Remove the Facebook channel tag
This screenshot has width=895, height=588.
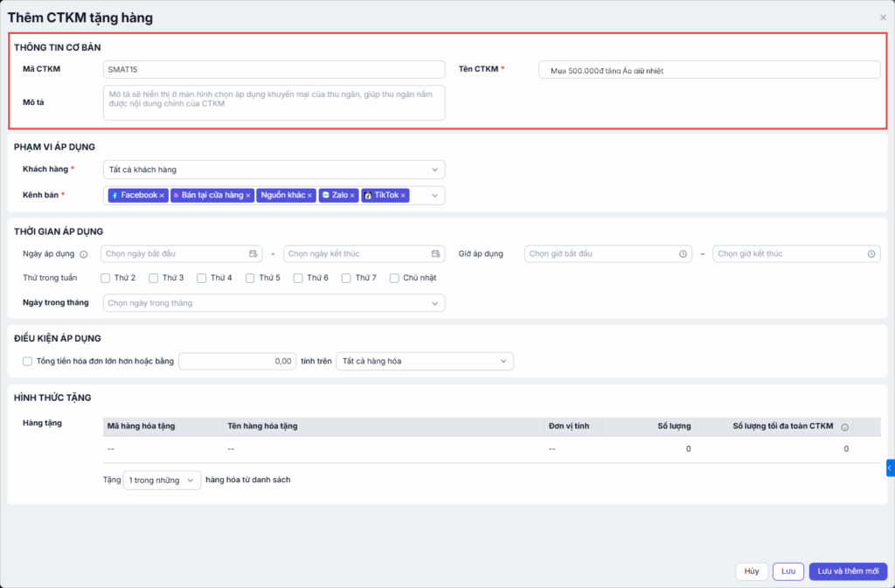tap(162, 196)
